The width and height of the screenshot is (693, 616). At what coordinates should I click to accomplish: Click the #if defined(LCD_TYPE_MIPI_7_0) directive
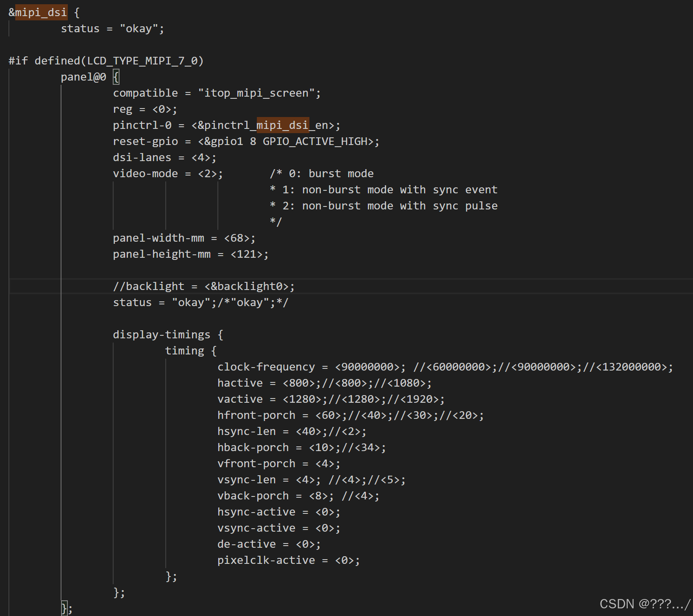[x=106, y=61]
